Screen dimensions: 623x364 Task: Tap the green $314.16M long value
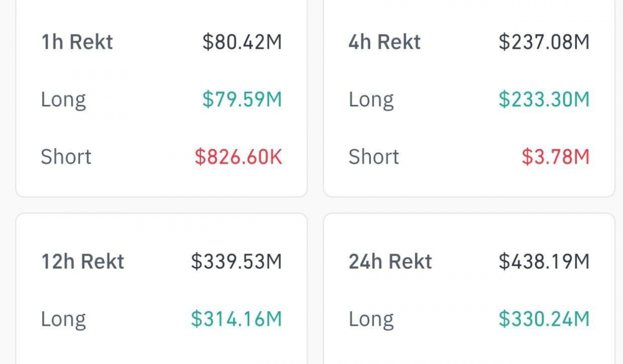pos(236,319)
